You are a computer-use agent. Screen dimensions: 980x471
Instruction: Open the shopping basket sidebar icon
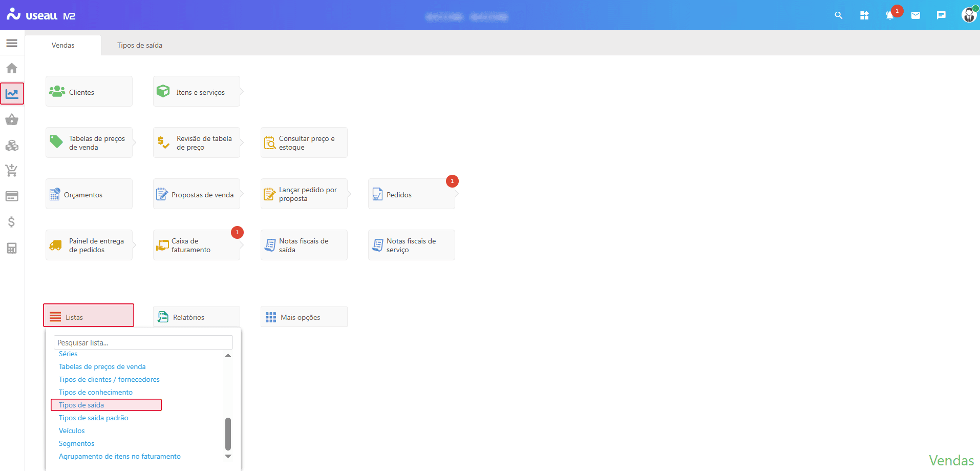pos(12,120)
